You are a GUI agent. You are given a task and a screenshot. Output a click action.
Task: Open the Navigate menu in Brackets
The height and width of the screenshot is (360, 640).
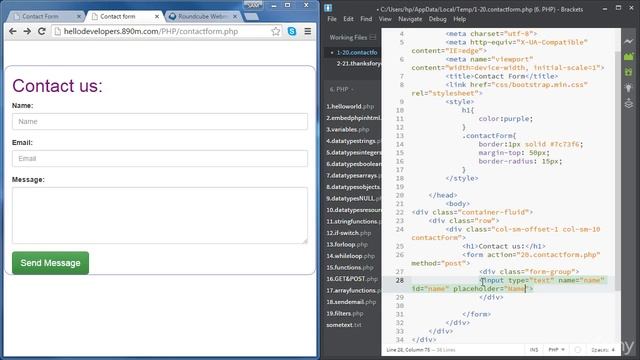(410, 19)
